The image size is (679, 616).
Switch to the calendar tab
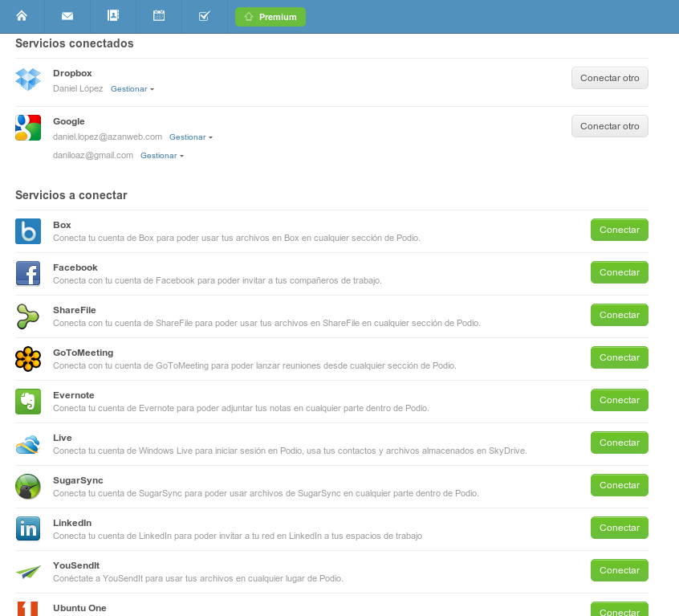[x=159, y=16]
